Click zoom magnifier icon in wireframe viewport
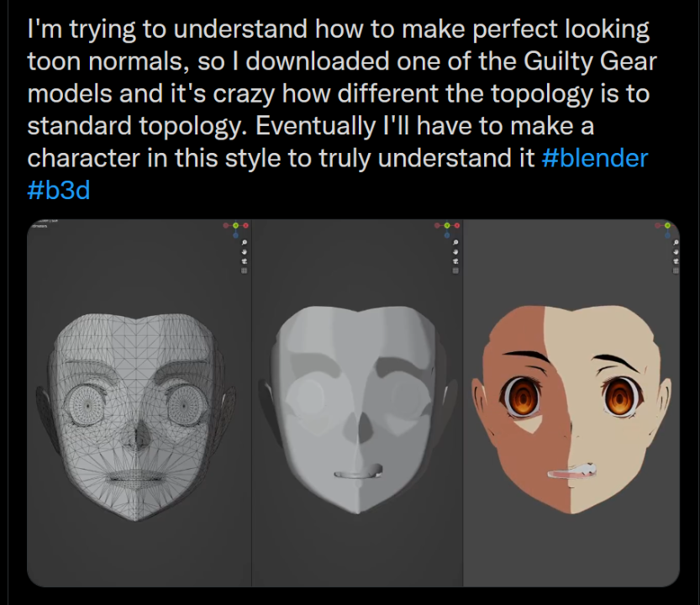Image resolution: width=700 pixels, height=605 pixels. tap(245, 243)
